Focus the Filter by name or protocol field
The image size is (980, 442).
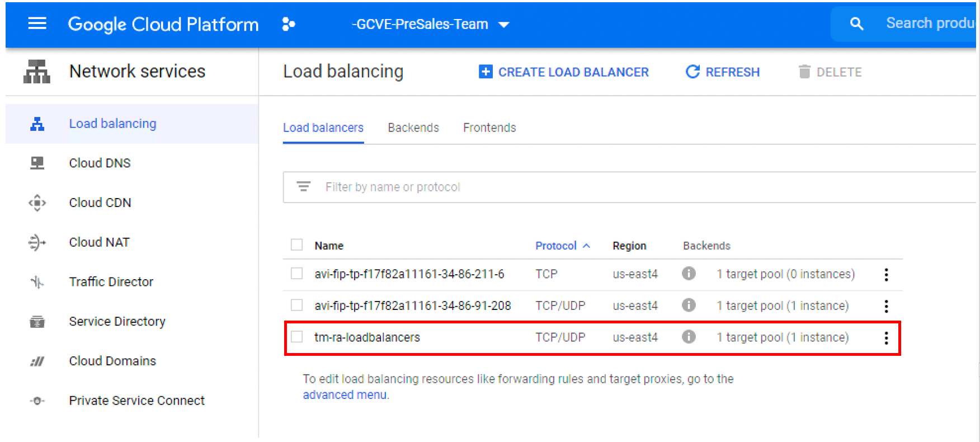pos(629,187)
